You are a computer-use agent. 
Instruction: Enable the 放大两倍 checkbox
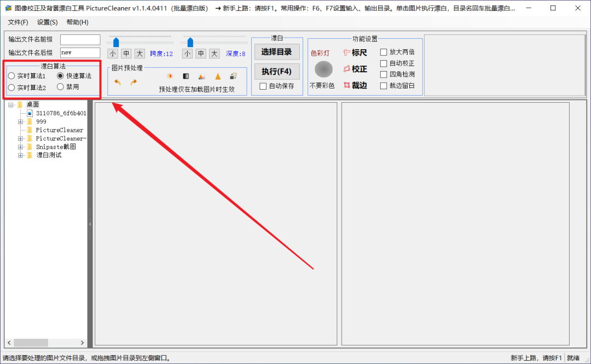[384, 52]
